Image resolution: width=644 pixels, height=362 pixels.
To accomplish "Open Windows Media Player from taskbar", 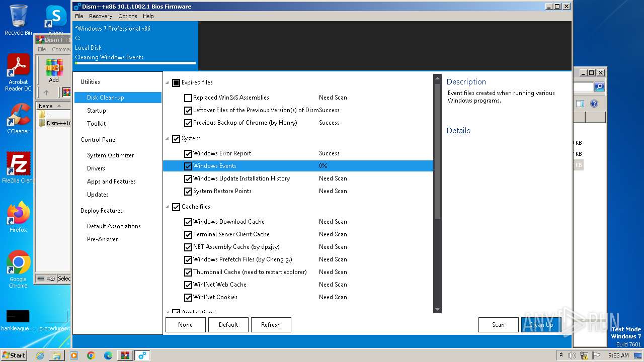I will coord(74,355).
